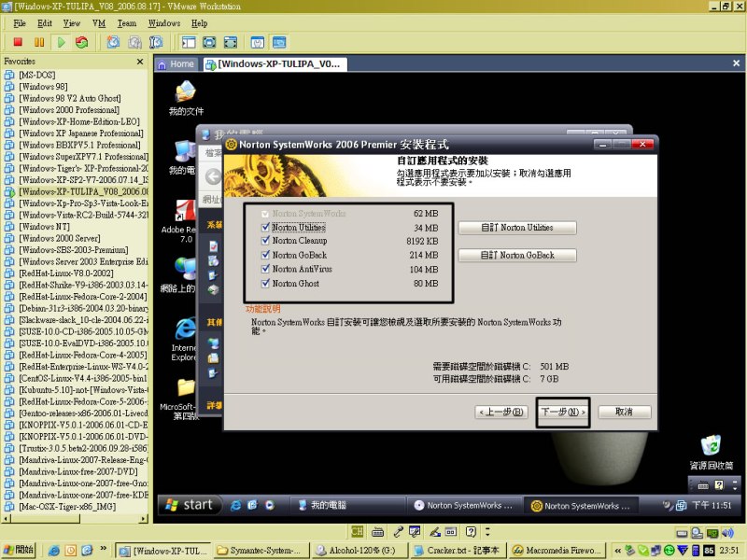Show the Console view toolbar icon
The image size is (747, 560).
coord(279,42)
